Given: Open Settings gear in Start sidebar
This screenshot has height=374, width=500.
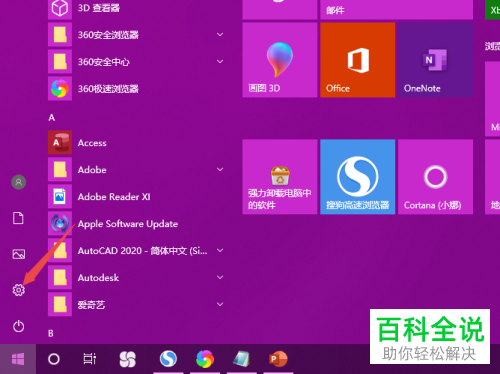Looking at the screenshot, I should 19,290.
